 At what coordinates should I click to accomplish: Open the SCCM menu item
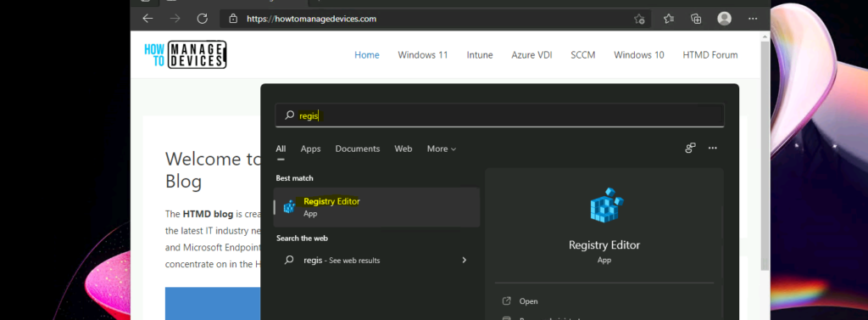583,55
